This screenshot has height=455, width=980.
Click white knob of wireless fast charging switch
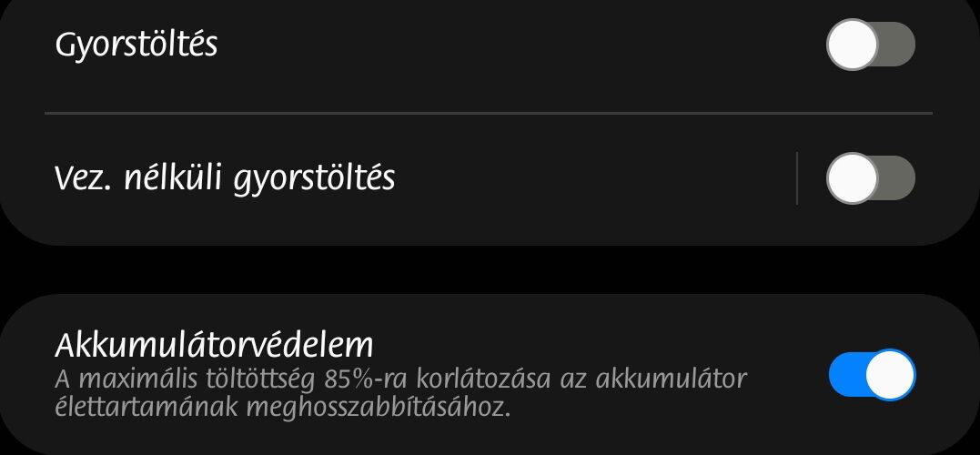[x=852, y=178]
